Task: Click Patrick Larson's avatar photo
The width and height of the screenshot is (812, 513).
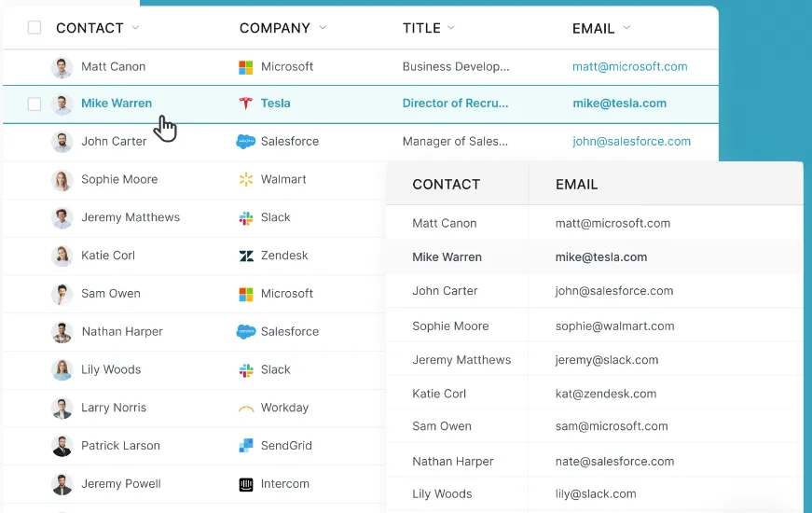Action: pos(62,446)
